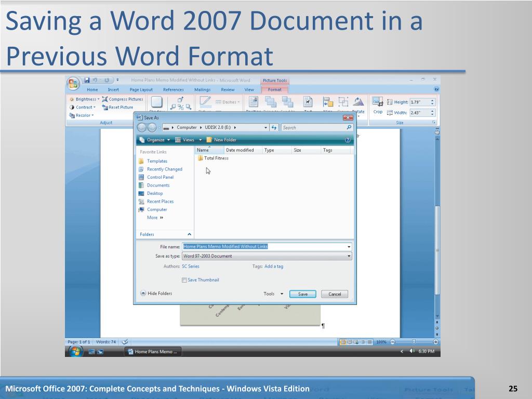Click the zoom out minus button
The image size is (532, 399).
[393, 342]
